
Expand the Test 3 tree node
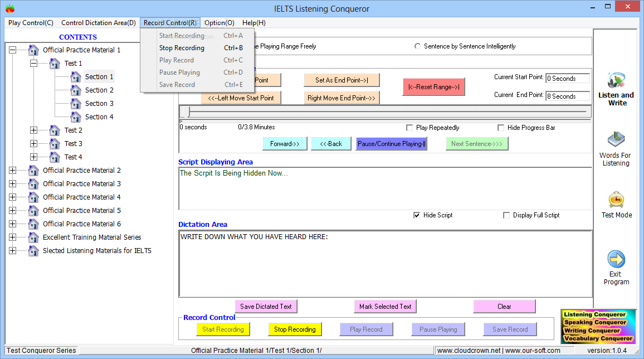click(x=33, y=144)
